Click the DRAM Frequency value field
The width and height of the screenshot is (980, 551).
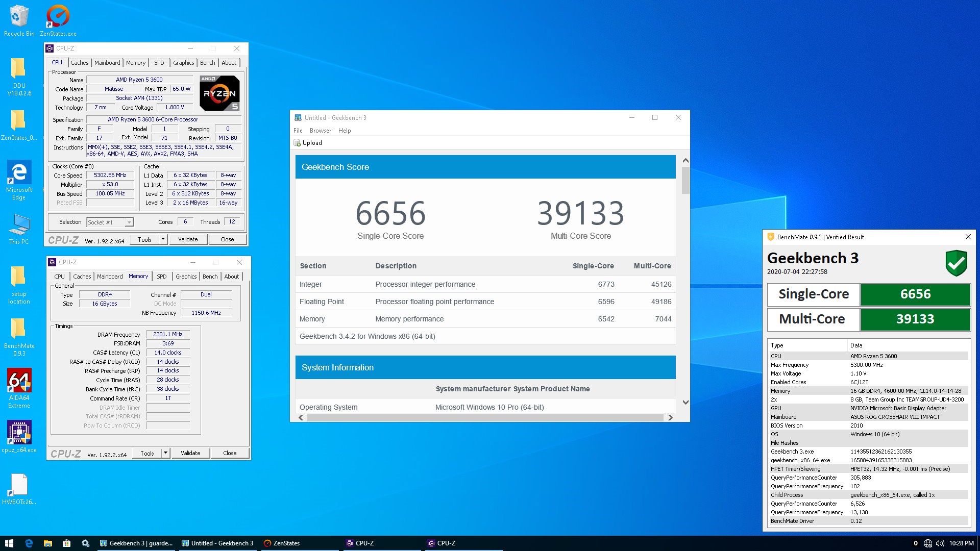click(x=168, y=335)
